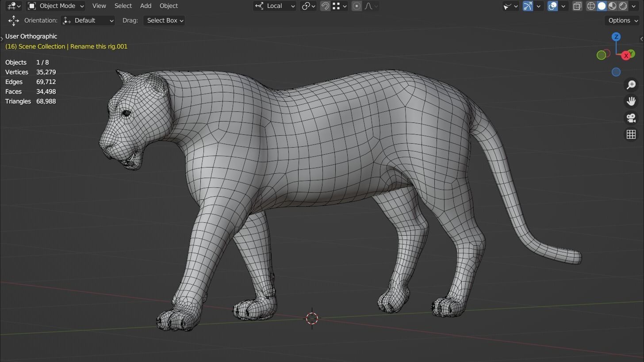The image size is (644, 362).
Task: Open the Select Box drag dropdown
Action: (x=164, y=20)
